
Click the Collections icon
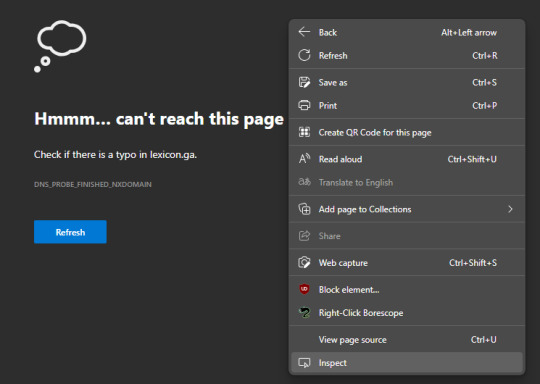click(x=304, y=209)
